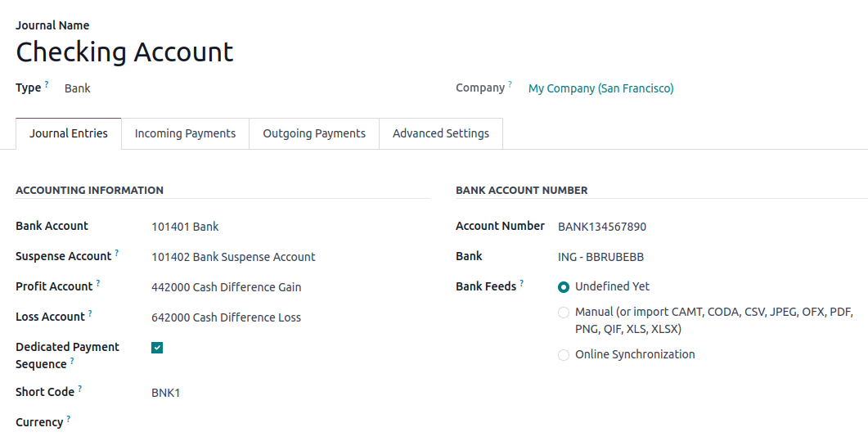Click the help icon next to Type
Image resolution: width=868 pixels, height=441 pixels.
47,84
